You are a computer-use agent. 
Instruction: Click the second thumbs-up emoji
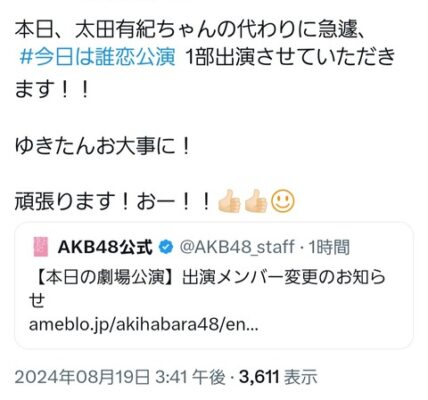[x=256, y=201]
